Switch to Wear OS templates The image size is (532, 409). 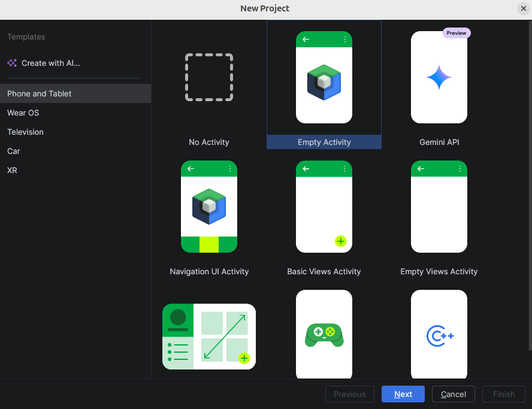click(75, 113)
